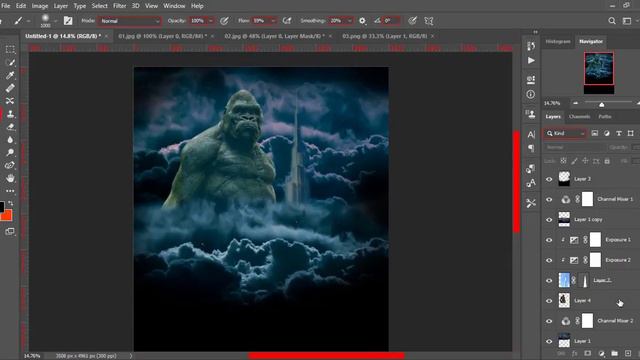Click the add layer style fx icon
This screenshot has width=640, height=360.
pos(575,353)
